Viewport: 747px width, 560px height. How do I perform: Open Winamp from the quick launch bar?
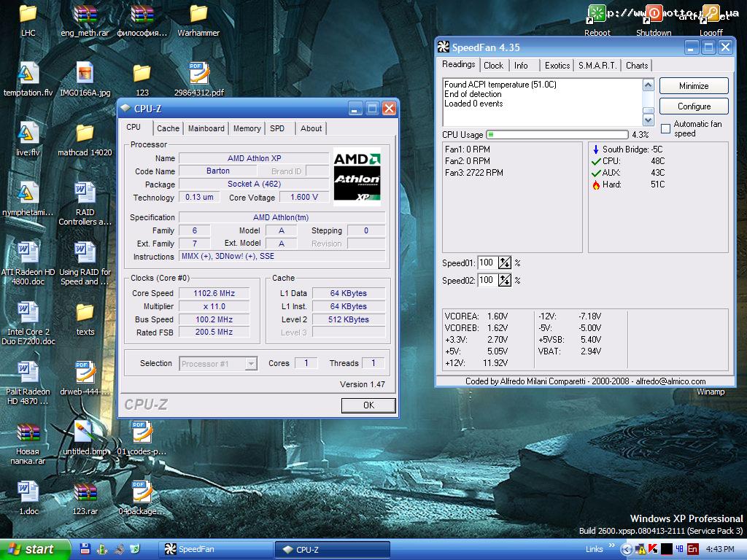pos(118,549)
